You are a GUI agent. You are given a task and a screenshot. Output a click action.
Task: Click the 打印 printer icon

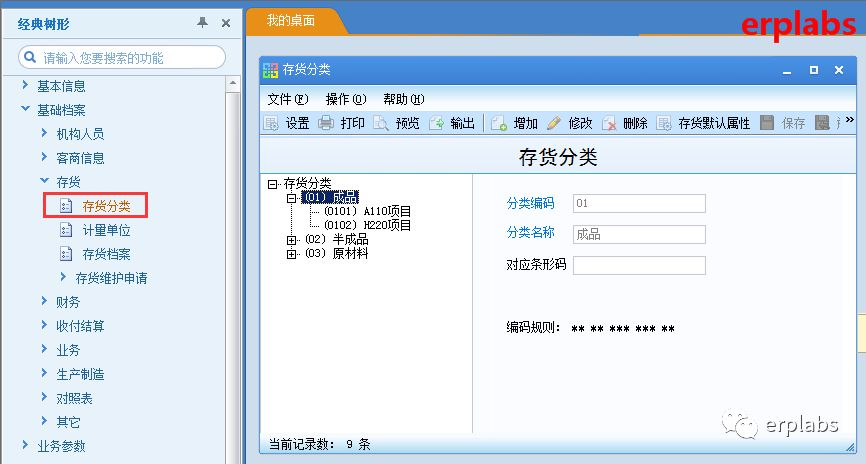click(326, 123)
